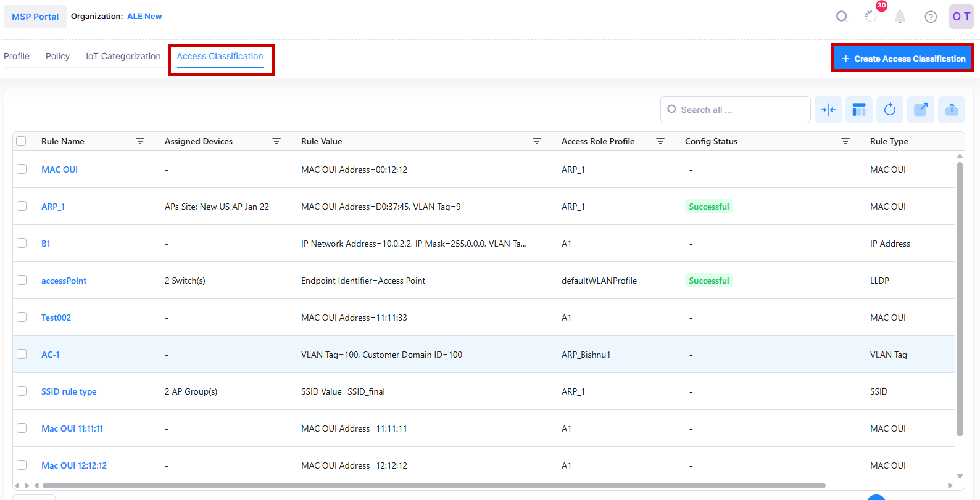
Task: Go to the Policy tab
Action: click(x=57, y=56)
